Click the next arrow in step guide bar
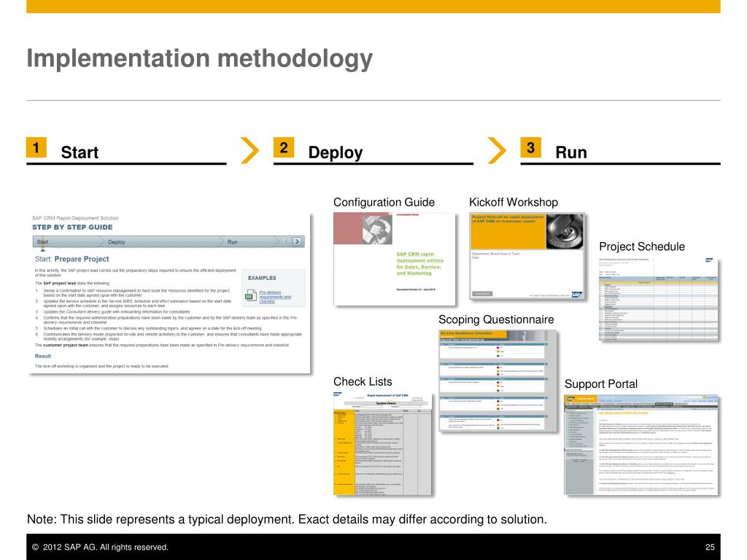This screenshot has height=560, width=747. pyautogui.click(x=297, y=241)
